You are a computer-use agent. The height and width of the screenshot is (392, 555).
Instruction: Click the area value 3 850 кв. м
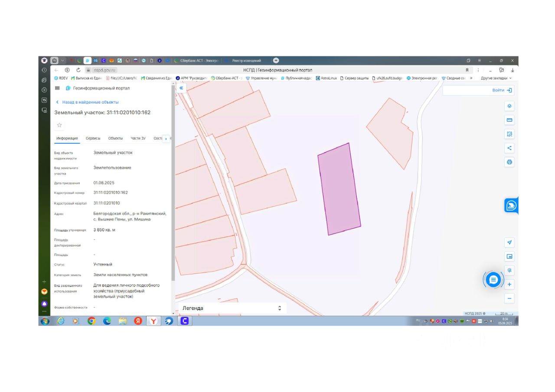[x=104, y=230]
